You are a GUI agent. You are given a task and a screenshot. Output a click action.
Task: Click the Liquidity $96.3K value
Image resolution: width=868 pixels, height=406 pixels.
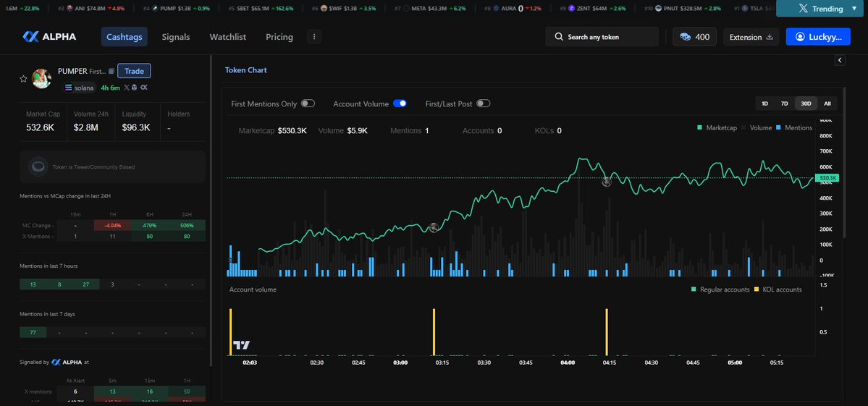[136, 127]
